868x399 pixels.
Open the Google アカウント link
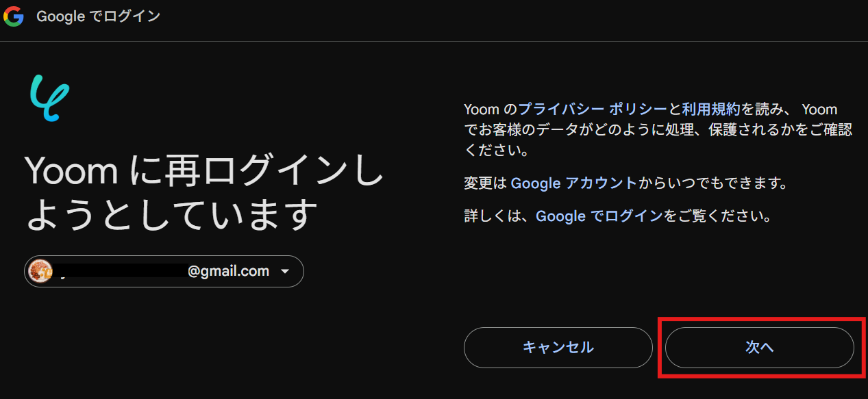(x=574, y=183)
